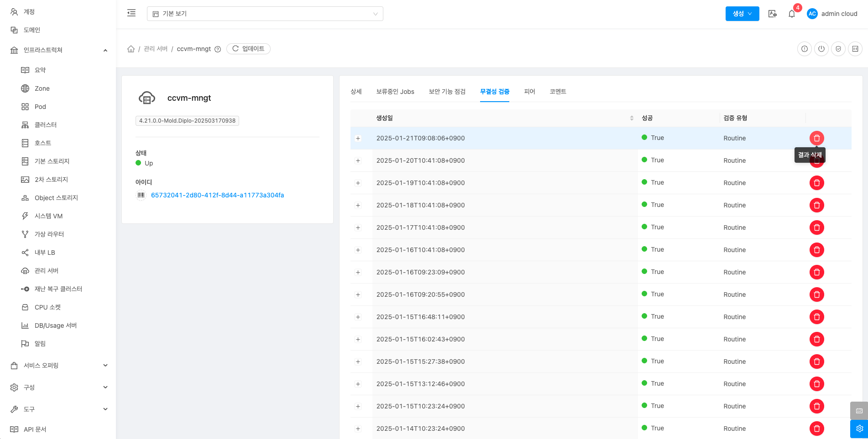
Task: Open the 생성 dropdown button
Action: coord(742,14)
